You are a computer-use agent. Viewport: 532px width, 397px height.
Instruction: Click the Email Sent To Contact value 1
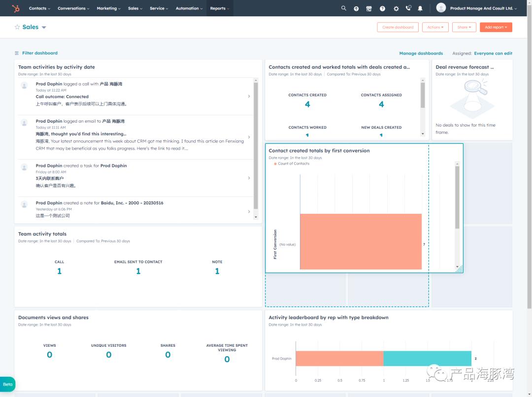[138, 271]
